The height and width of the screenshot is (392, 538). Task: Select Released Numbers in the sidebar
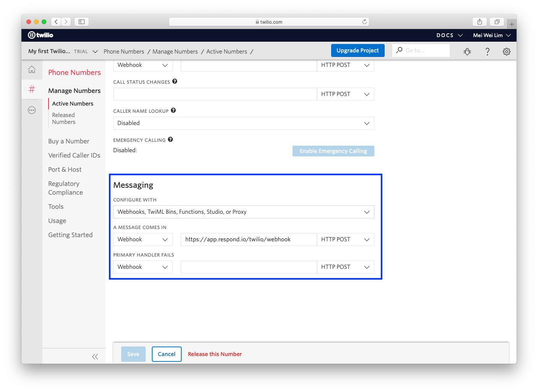63,118
